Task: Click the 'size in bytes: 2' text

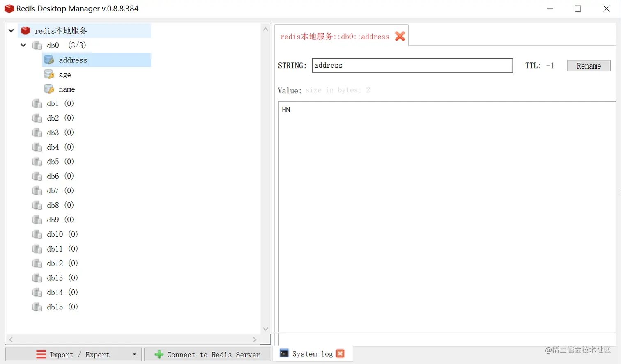Action: click(338, 90)
